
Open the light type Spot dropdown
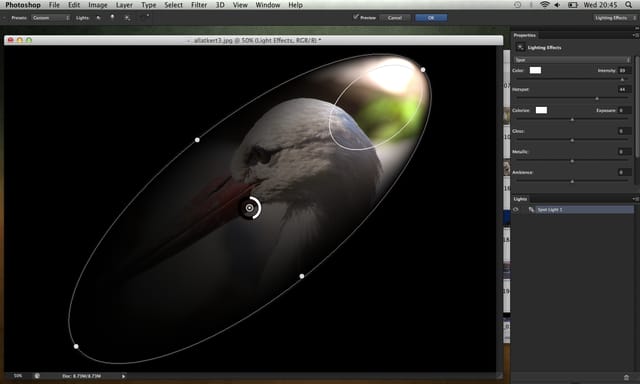(572, 60)
